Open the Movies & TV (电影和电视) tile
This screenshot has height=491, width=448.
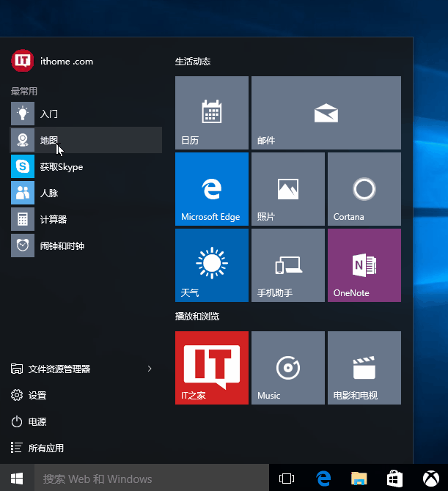364,368
